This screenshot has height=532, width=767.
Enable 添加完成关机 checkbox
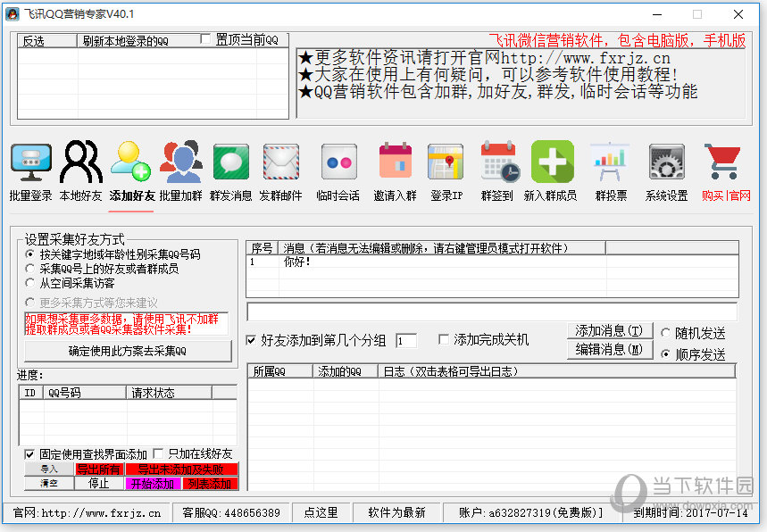pyautogui.click(x=444, y=339)
